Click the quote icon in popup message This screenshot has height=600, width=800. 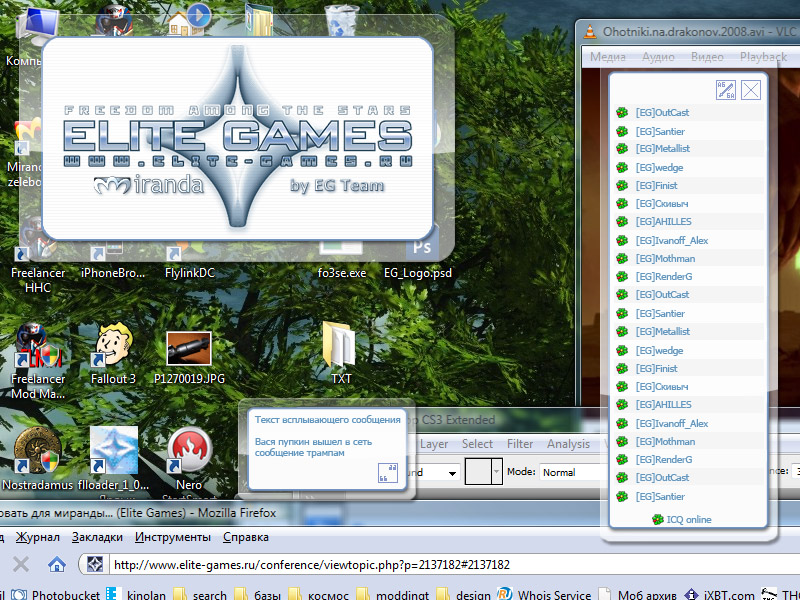click(388, 474)
